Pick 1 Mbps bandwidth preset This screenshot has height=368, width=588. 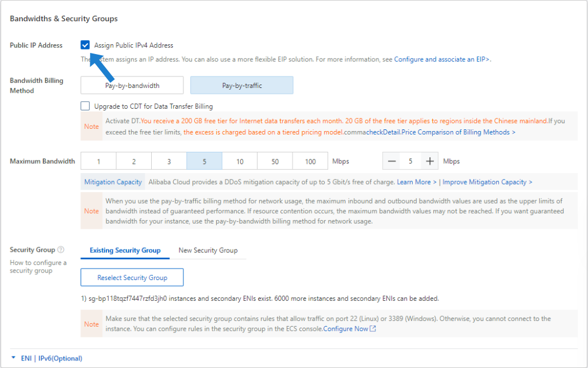(x=98, y=162)
